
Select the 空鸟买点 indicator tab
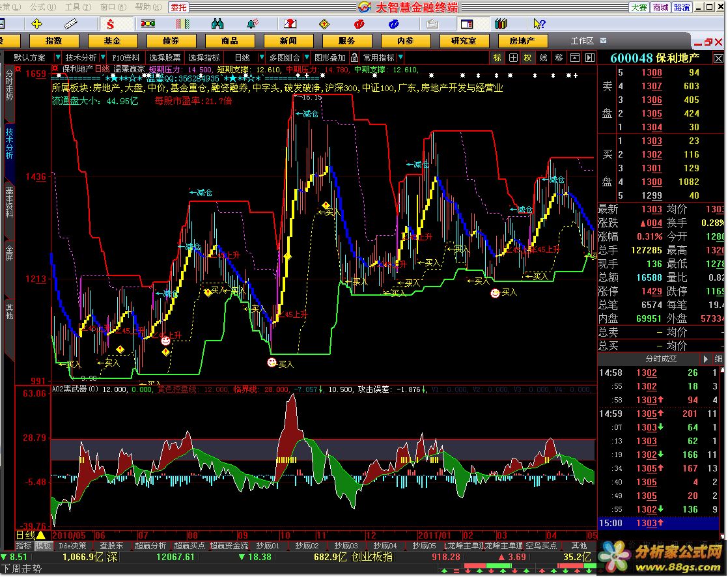pyautogui.click(x=541, y=546)
